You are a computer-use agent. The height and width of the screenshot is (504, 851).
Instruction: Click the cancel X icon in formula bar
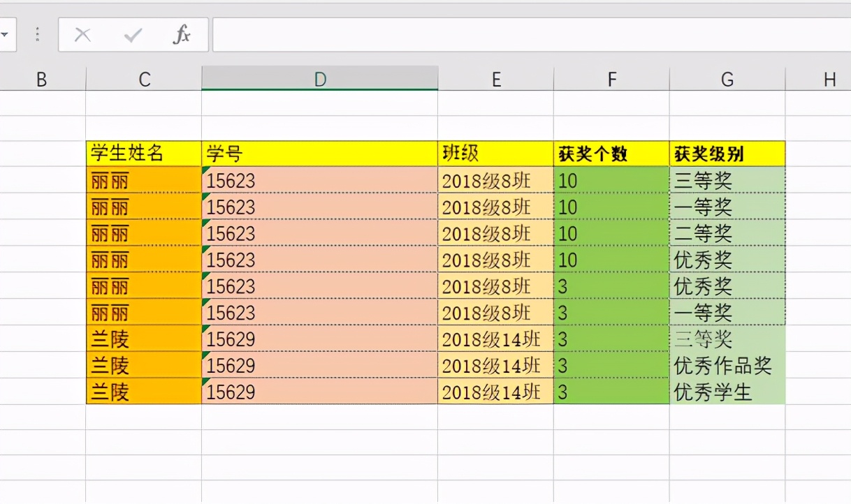click(x=82, y=35)
